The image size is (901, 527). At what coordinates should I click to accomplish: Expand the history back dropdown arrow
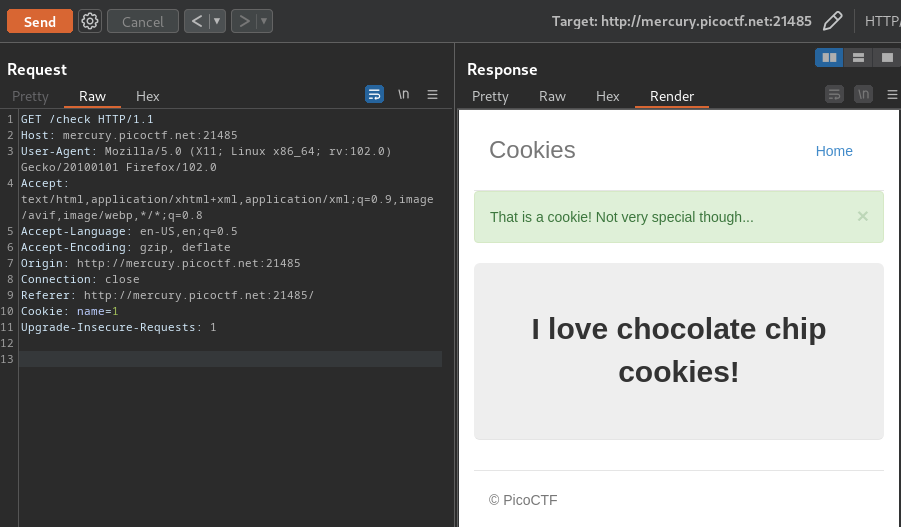(x=217, y=21)
